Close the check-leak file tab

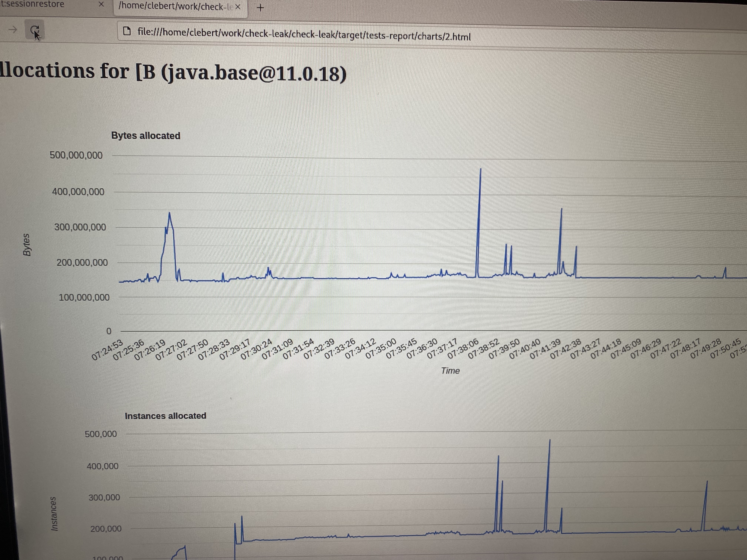click(238, 7)
